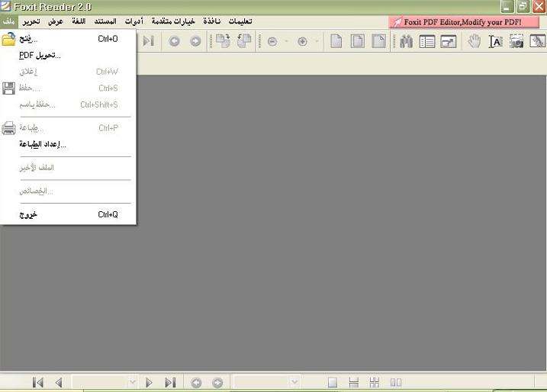This screenshot has width=547, height=392.
Task: Toggle single page layout in bottom bar
Action: point(333,382)
